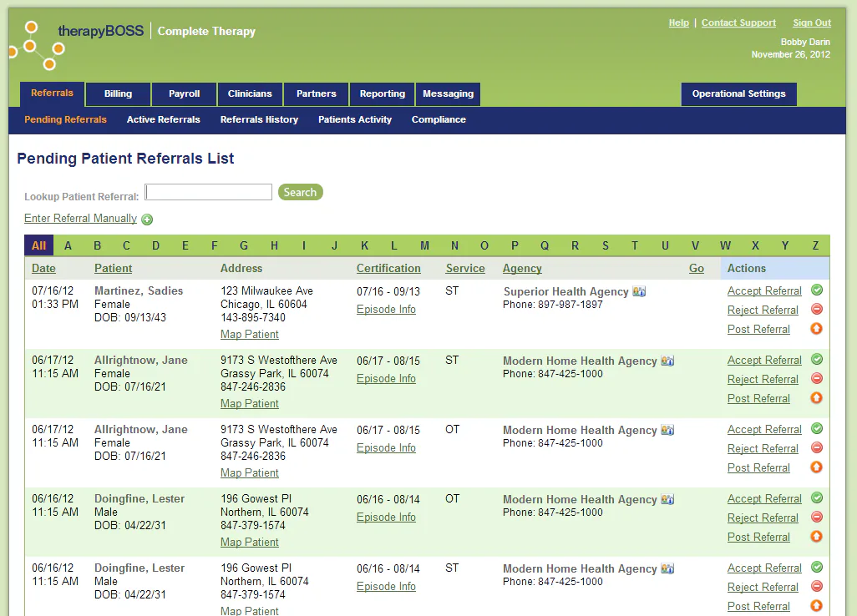Switch to Active Referrals submenu
The image size is (857, 616).
tap(164, 119)
